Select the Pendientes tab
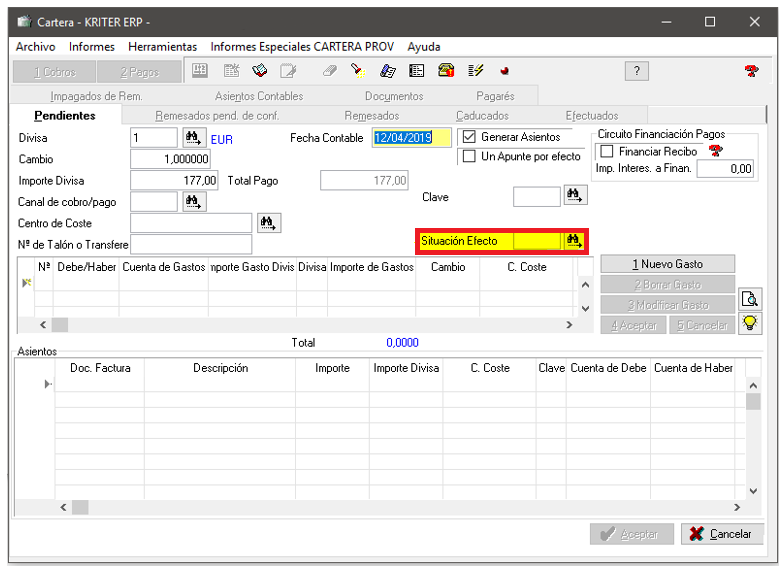783x569 pixels. (65, 115)
